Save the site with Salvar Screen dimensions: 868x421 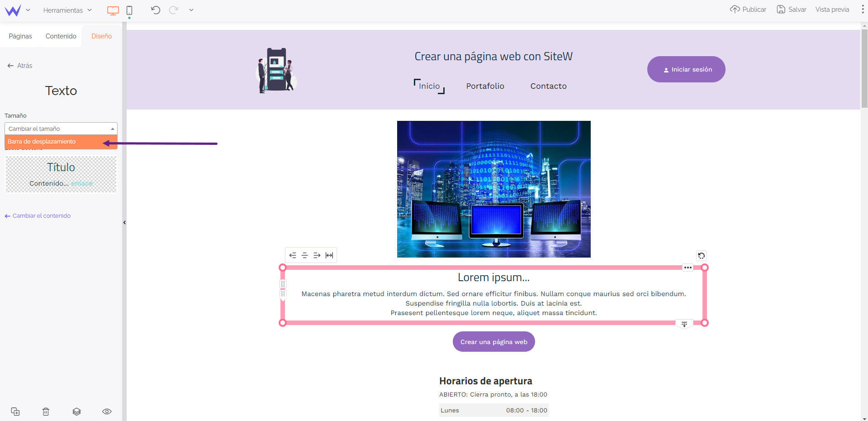click(792, 10)
